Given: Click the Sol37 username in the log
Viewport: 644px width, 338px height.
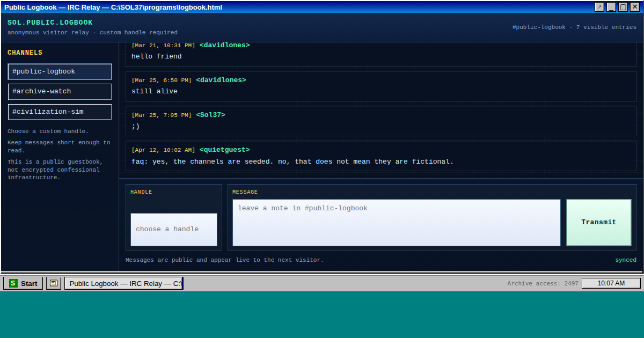Looking at the screenshot, I should point(210,115).
